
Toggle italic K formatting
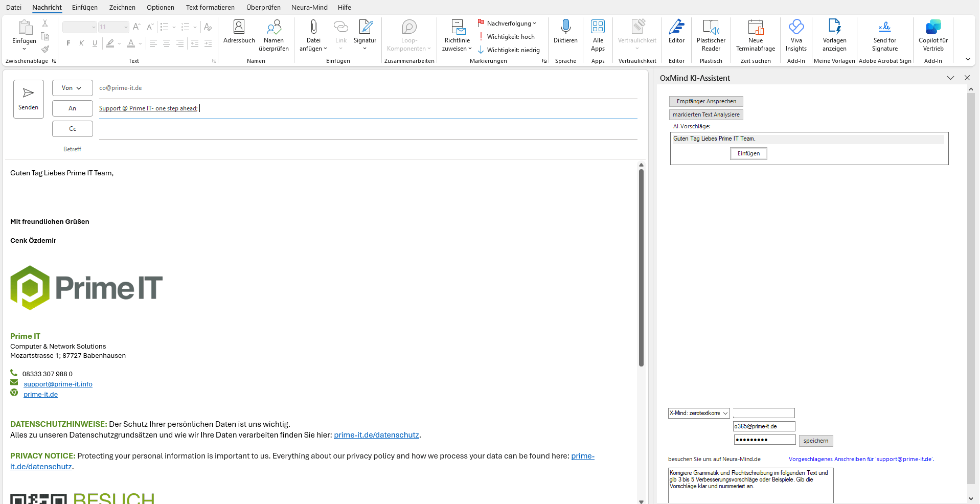point(81,43)
